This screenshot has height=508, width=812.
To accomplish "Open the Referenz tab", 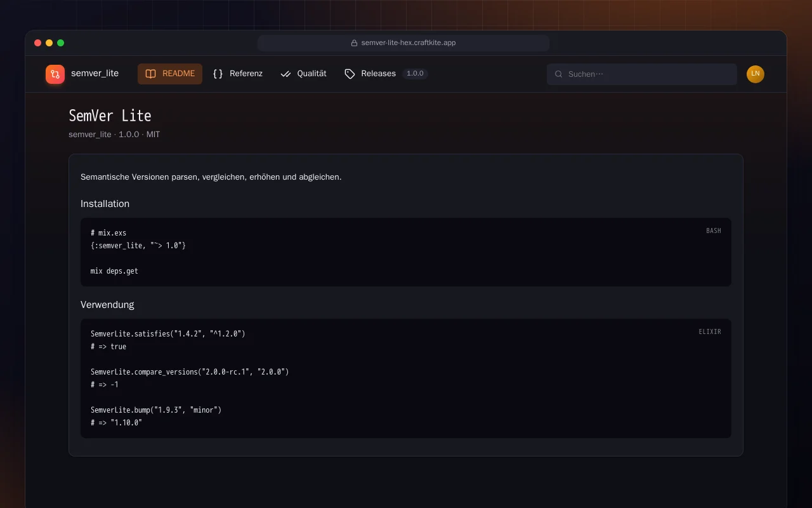I will [237, 74].
